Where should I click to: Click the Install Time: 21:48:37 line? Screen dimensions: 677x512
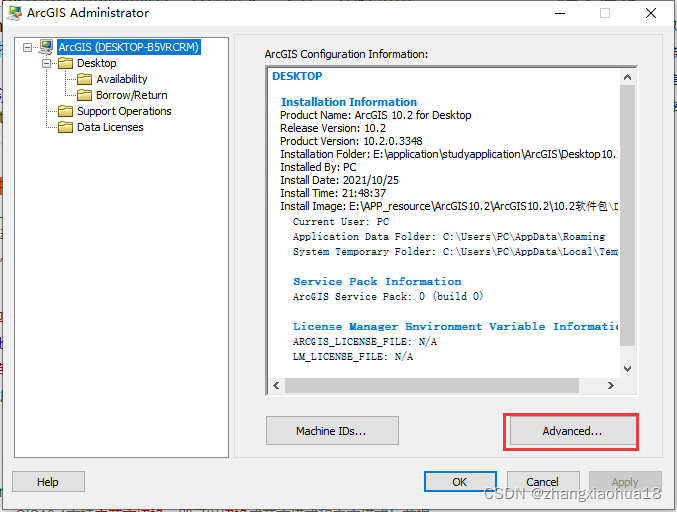[x=333, y=193]
